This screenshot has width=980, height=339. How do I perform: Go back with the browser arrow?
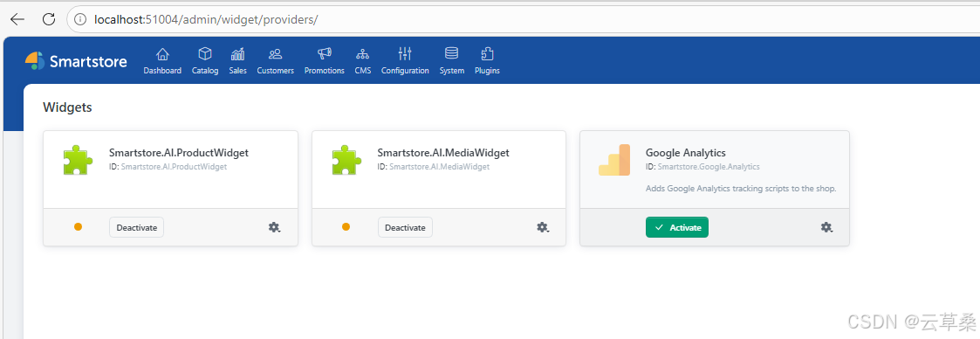[x=17, y=19]
